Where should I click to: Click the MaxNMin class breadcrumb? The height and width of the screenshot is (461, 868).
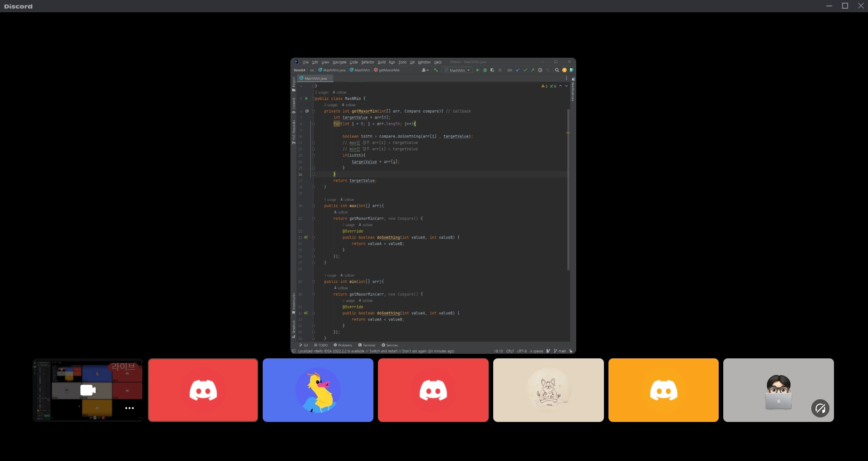click(x=360, y=70)
